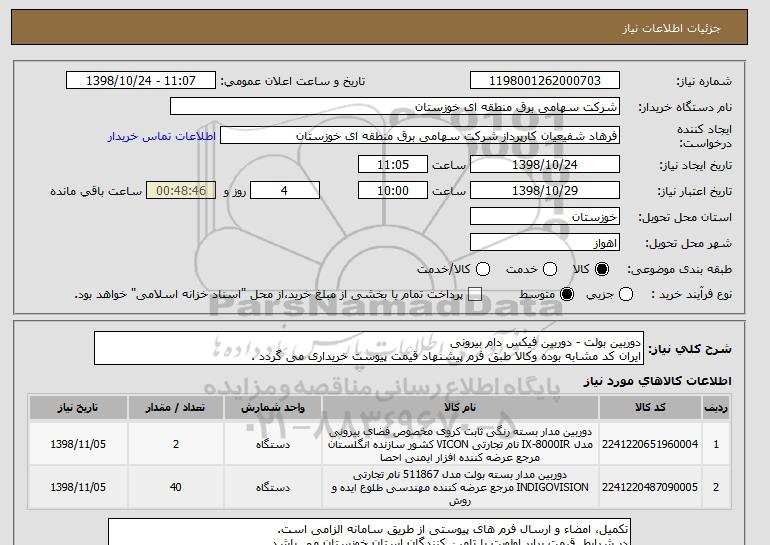Select the کالا/خدمت radio button
Screen dimensions: 770x545
point(483,269)
